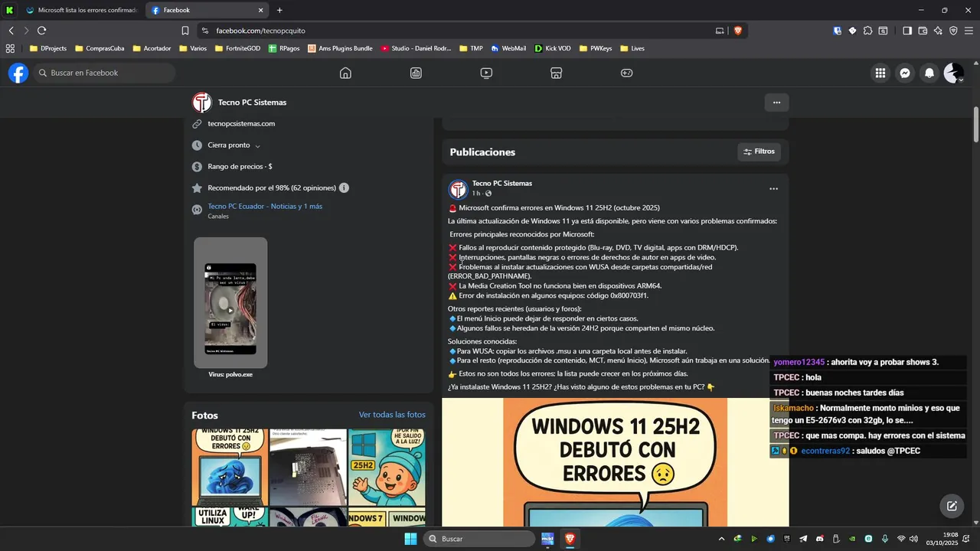Open the Brave Shields lion icon
The image size is (980, 551).
pos(738,31)
